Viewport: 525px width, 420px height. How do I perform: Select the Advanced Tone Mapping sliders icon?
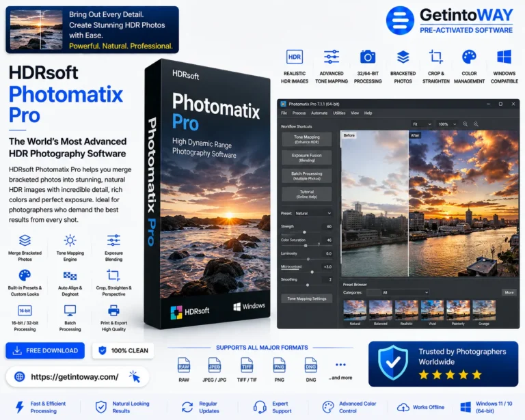[331, 57]
